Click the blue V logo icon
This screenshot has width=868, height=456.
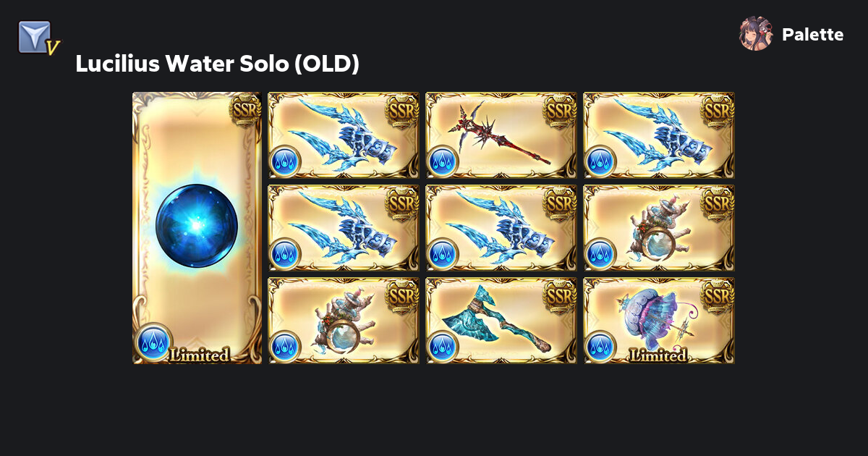coord(38,37)
